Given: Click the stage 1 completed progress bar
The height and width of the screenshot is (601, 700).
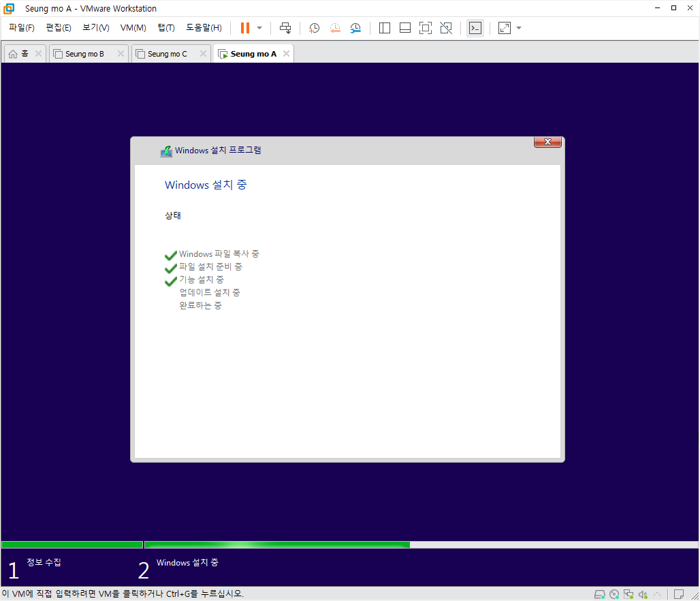Looking at the screenshot, I should coord(72,544).
